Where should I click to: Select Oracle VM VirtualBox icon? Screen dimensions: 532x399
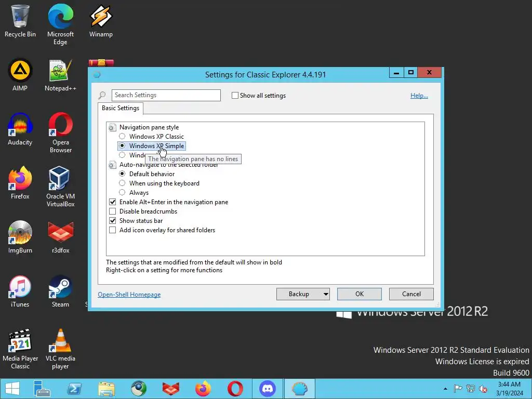[60, 187]
